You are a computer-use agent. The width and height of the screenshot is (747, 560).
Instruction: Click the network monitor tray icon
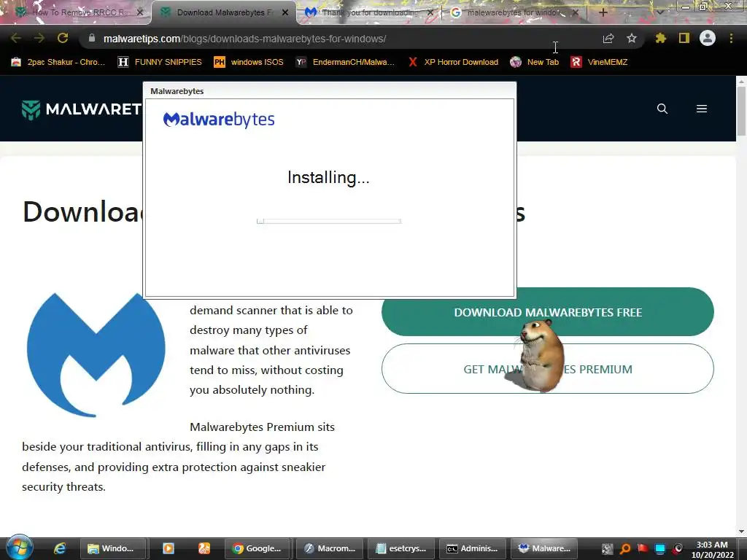(660, 549)
